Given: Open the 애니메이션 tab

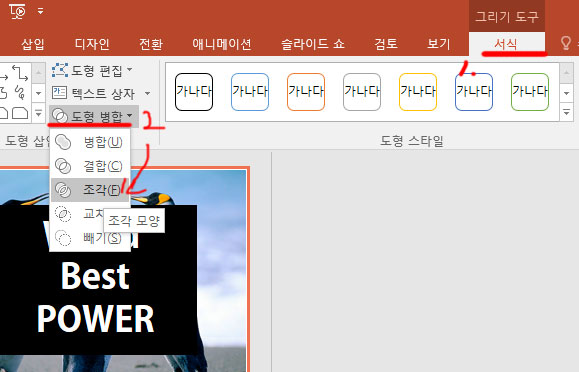Looking at the screenshot, I should [x=222, y=44].
